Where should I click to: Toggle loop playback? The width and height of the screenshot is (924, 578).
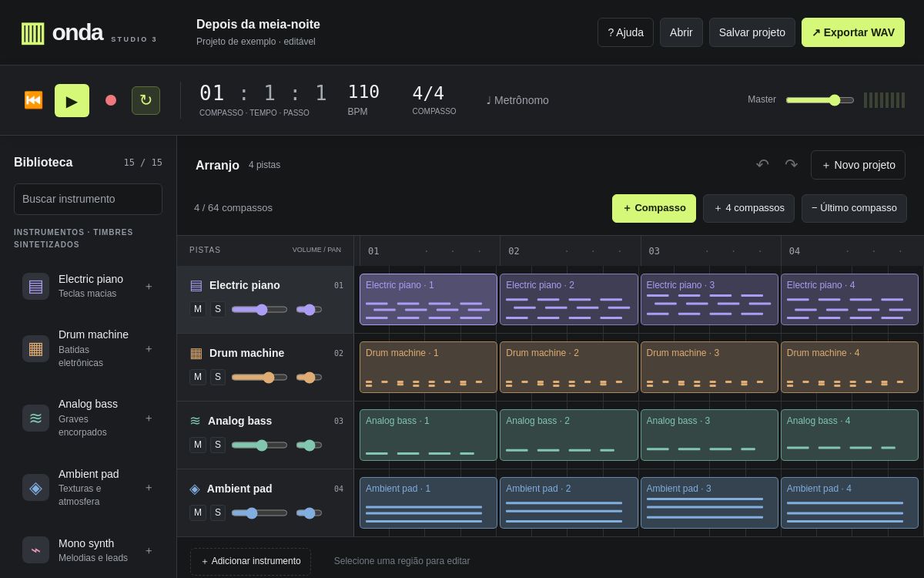[146, 100]
